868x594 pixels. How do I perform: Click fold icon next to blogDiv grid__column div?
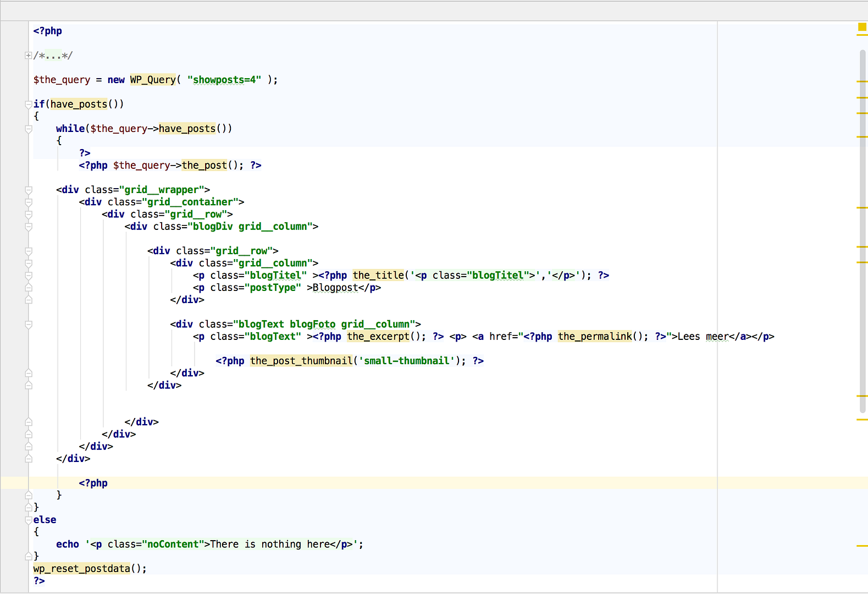pos(28,227)
